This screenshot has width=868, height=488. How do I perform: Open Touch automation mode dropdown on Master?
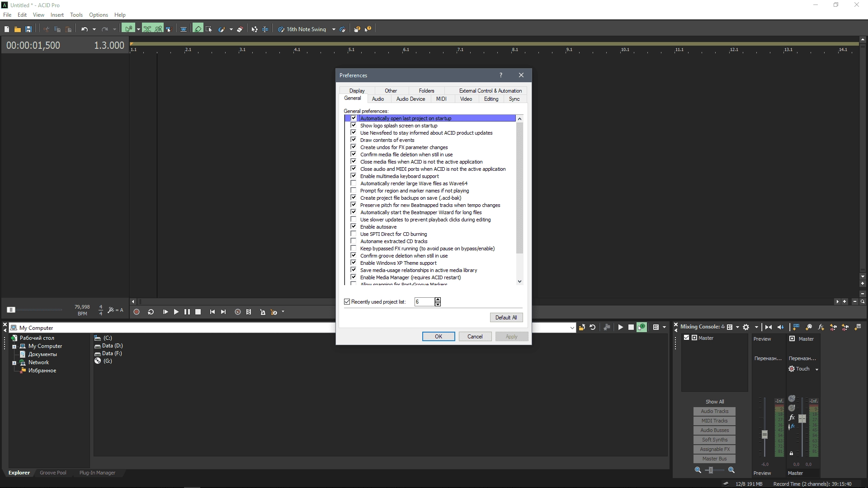[817, 369]
